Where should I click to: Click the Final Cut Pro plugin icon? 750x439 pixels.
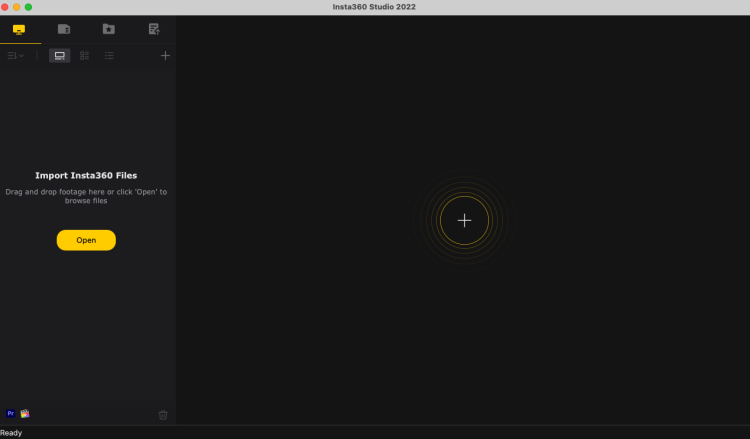coord(25,414)
